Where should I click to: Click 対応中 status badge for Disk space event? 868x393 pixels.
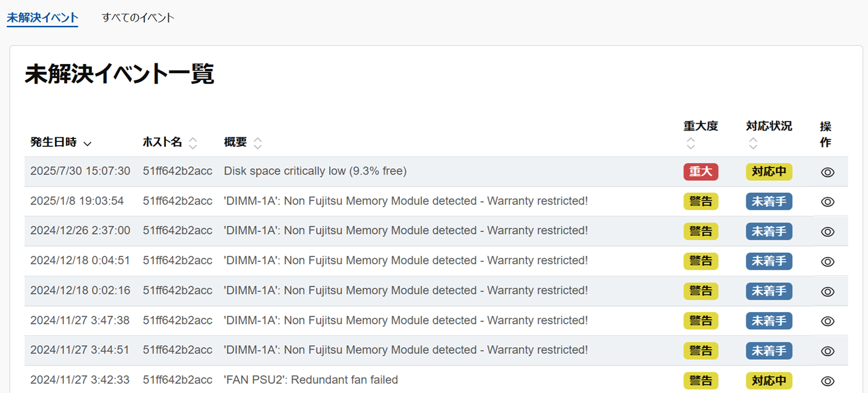769,172
